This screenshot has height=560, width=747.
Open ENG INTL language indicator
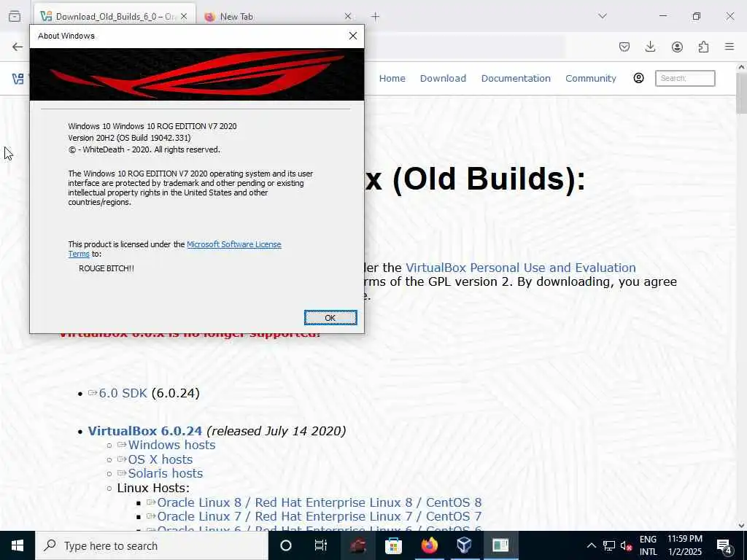(648, 545)
